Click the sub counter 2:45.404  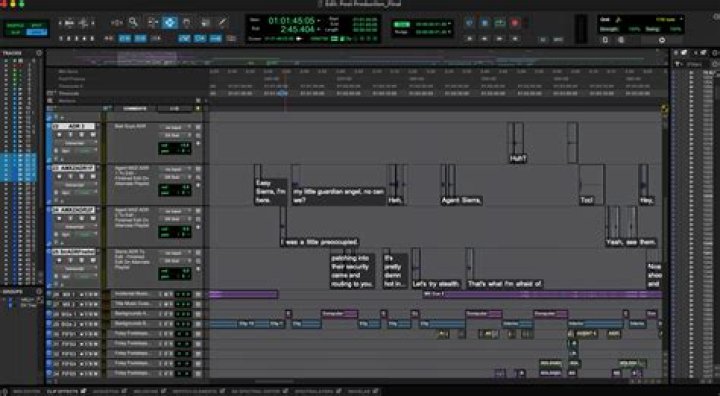297,29
